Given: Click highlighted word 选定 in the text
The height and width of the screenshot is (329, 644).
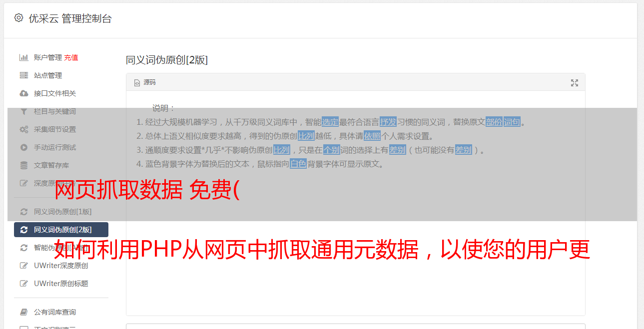Looking at the screenshot, I should tap(330, 122).
